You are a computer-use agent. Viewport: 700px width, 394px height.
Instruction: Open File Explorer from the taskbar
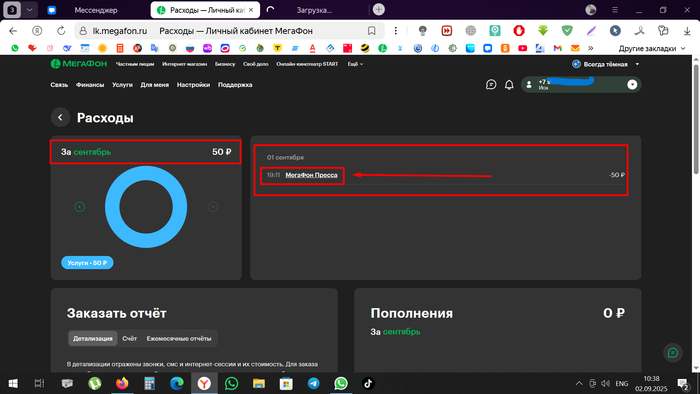[x=258, y=383]
